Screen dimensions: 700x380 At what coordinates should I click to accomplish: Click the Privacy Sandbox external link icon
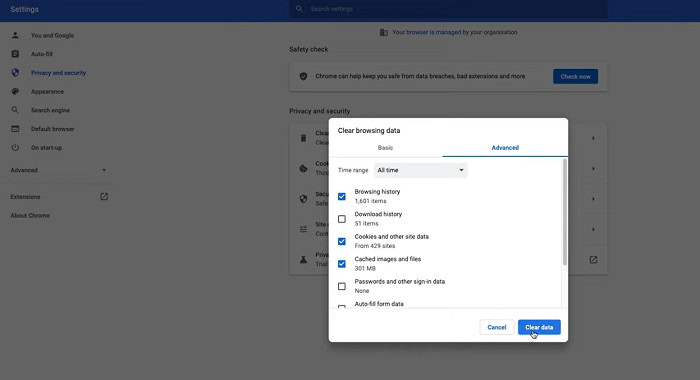pyautogui.click(x=593, y=259)
